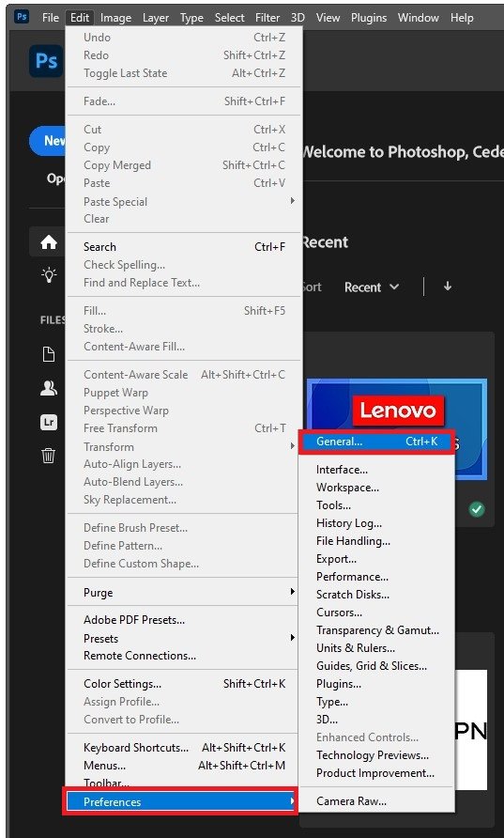Choose General preferences
Screen dimensions: 504x838
(377, 442)
